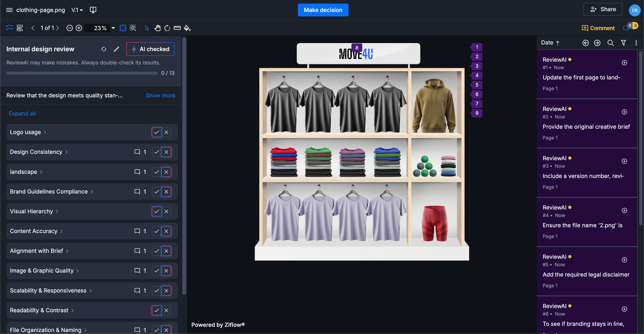The width and height of the screenshot is (644, 334).
Task: Go to previous comment arrow
Action: [x=586, y=43]
